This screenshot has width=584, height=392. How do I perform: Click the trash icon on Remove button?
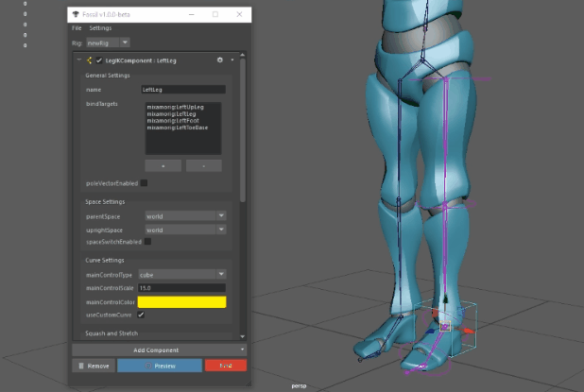82,366
